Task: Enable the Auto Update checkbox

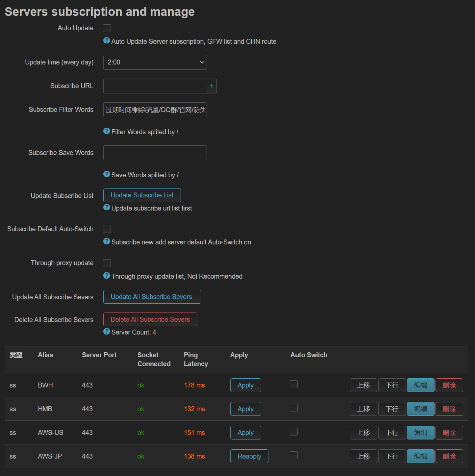Action: (x=107, y=28)
